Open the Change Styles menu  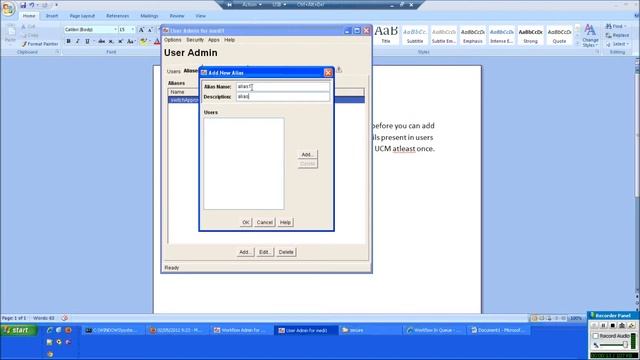pos(590,36)
